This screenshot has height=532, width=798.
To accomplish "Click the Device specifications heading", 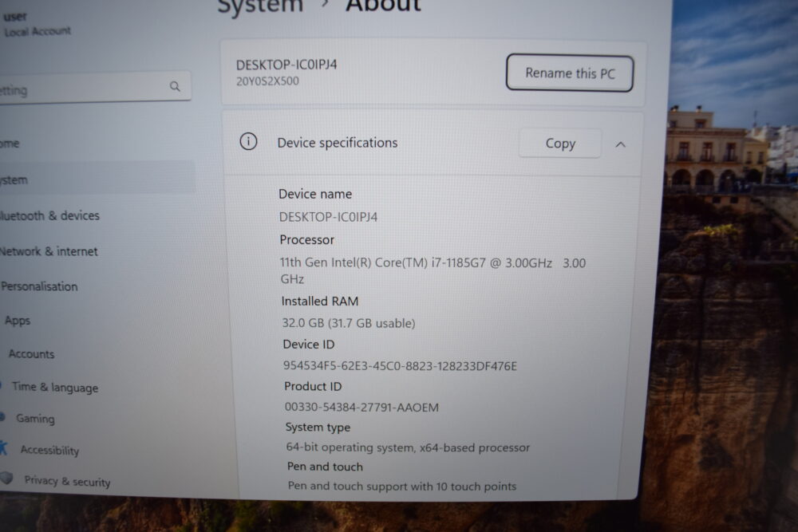I will 338,143.
